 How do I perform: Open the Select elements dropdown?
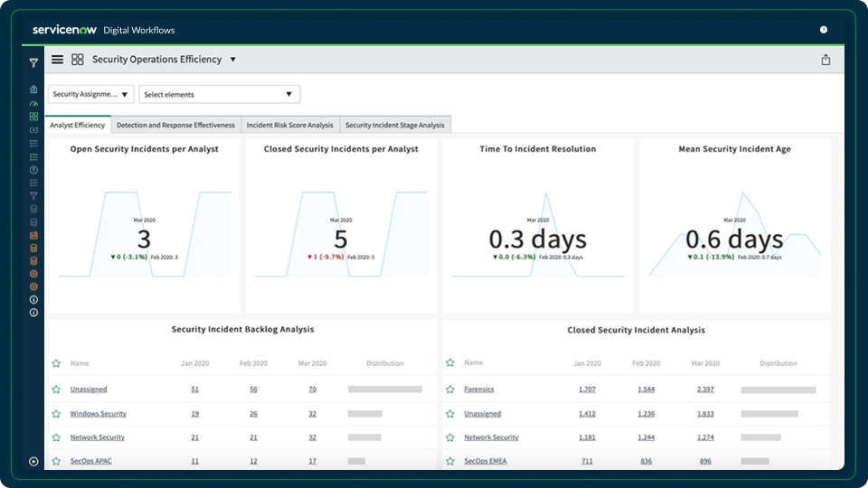coord(220,94)
